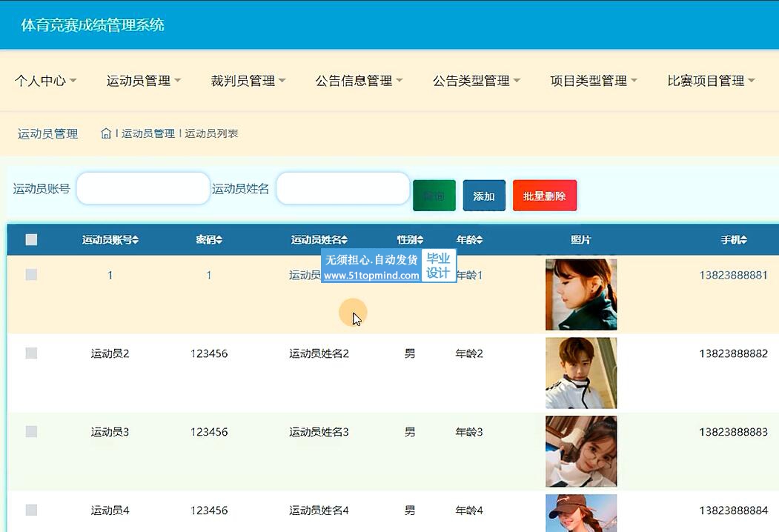Click the 男 gender cell for 运动员3
The image size is (779, 532).
(410, 432)
